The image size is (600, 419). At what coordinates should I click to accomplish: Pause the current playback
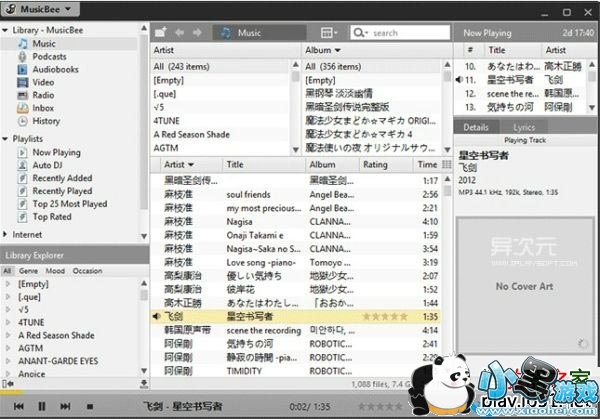[42, 406]
